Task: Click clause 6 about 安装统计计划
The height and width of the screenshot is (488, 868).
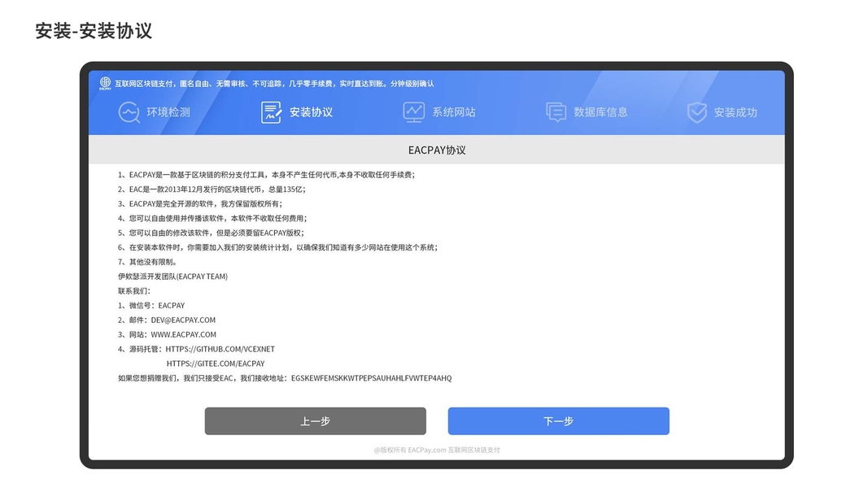Action: coord(278,247)
